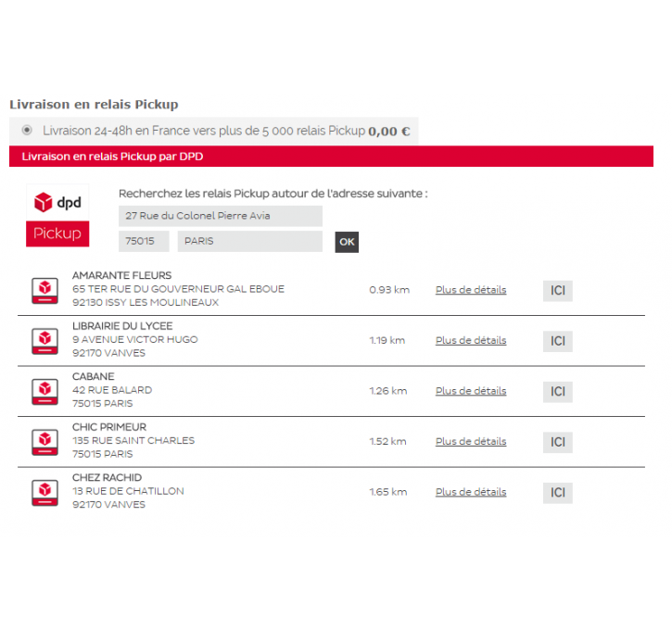The image size is (672, 630).
Task: Click the street address input field
Action: tap(221, 216)
